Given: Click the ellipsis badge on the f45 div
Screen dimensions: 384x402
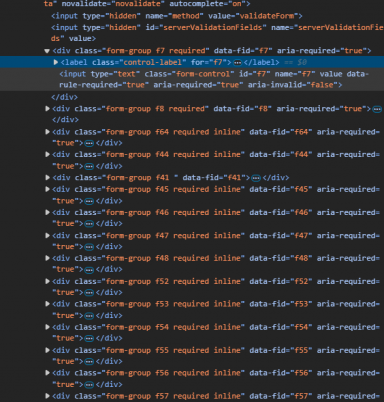Looking at the screenshot, I should [x=89, y=201].
